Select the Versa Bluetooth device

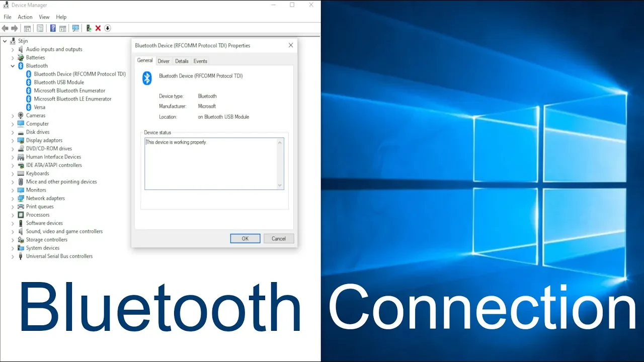(39, 107)
